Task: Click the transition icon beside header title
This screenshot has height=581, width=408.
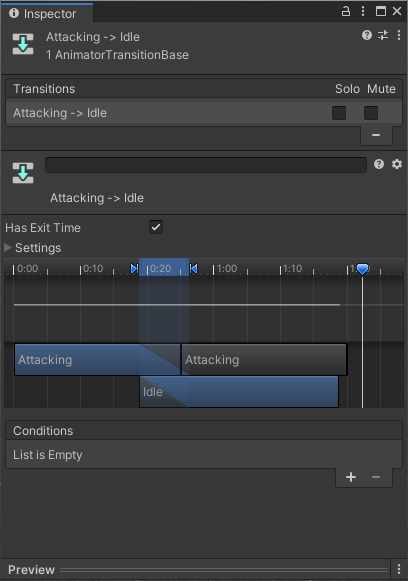Action: 23,44
